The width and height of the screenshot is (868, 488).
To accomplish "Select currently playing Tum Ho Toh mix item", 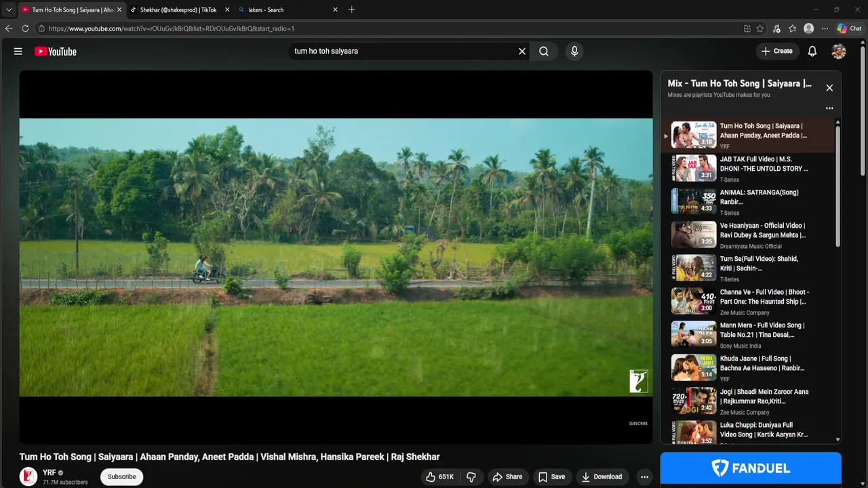I will (749, 135).
